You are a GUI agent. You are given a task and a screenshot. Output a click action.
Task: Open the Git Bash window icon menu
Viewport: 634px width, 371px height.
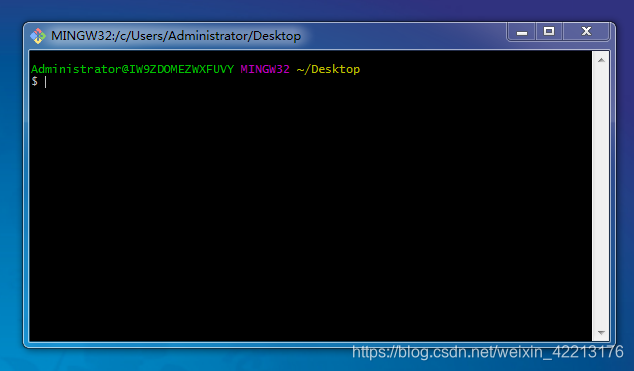point(38,36)
